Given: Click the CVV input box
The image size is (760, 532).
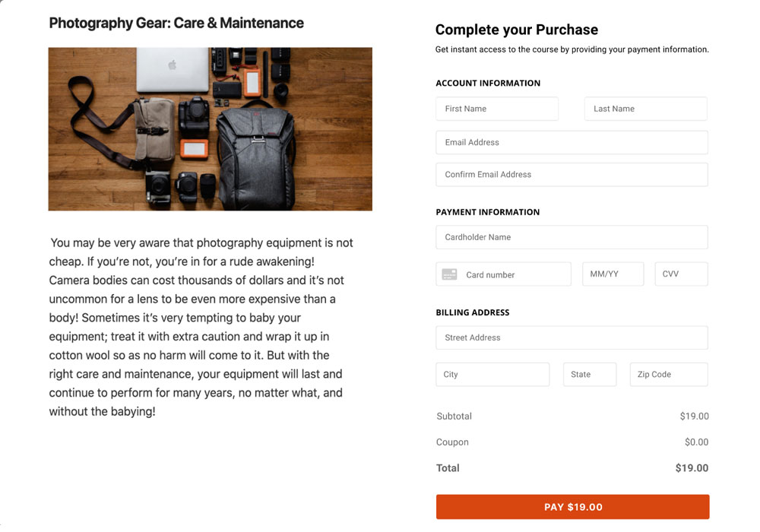Looking at the screenshot, I should coord(681,274).
